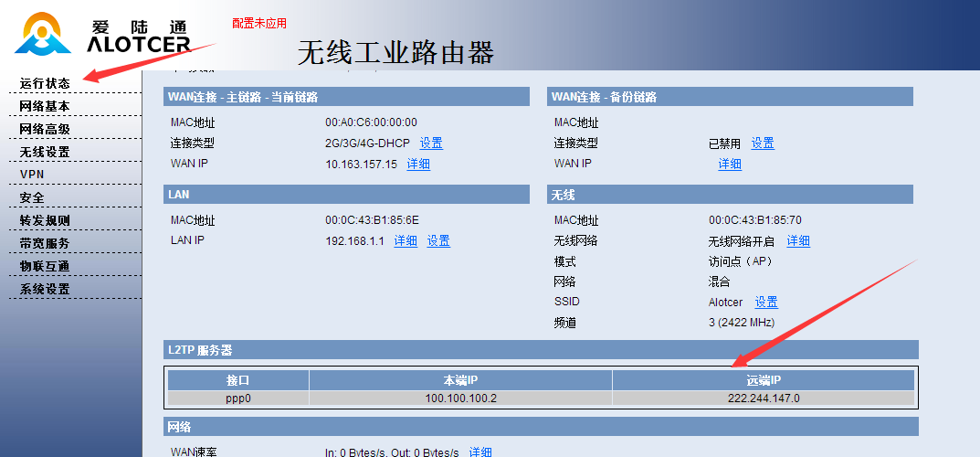The height and width of the screenshot is (457, 980).
Task: Click 详细 beside backup link WAN IP
Action: coord(730,165)
